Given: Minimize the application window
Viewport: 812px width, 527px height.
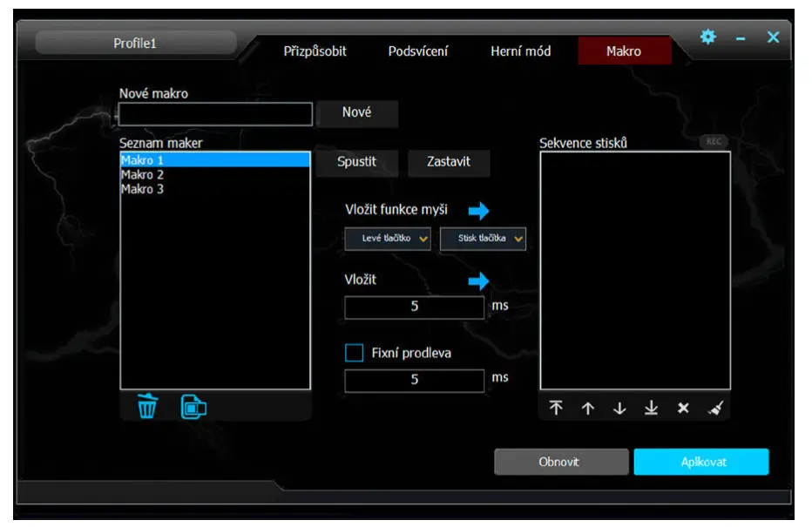Looking at the screenshot, I should point(741,38).
